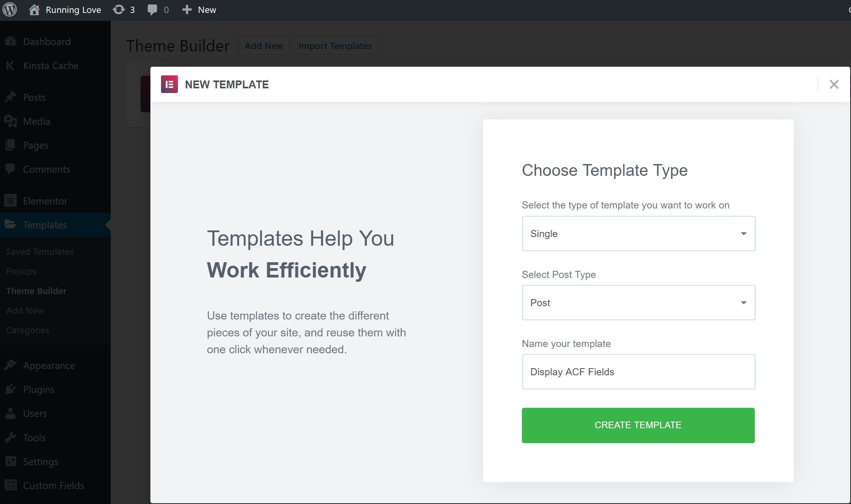Screen dimensions: 851x504
Task: Open Saved Templates under Templates menu
Action: pos(40,251)
